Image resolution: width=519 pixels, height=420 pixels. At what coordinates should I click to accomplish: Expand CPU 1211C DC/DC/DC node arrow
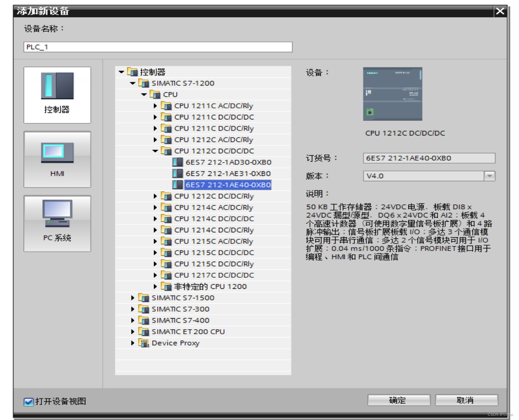tap(155, 117)
